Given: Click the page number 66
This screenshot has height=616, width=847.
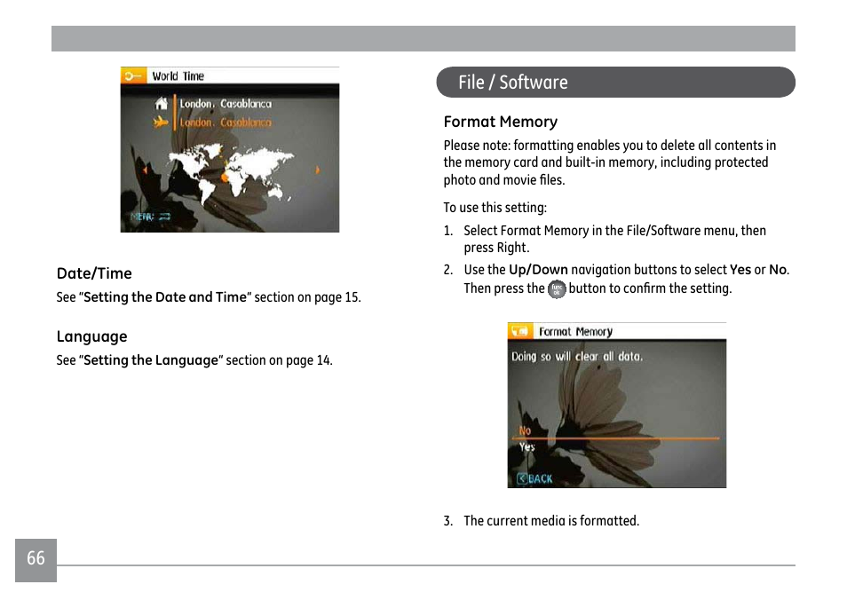Looking at the screenshot, I should [x=36, y=558].
